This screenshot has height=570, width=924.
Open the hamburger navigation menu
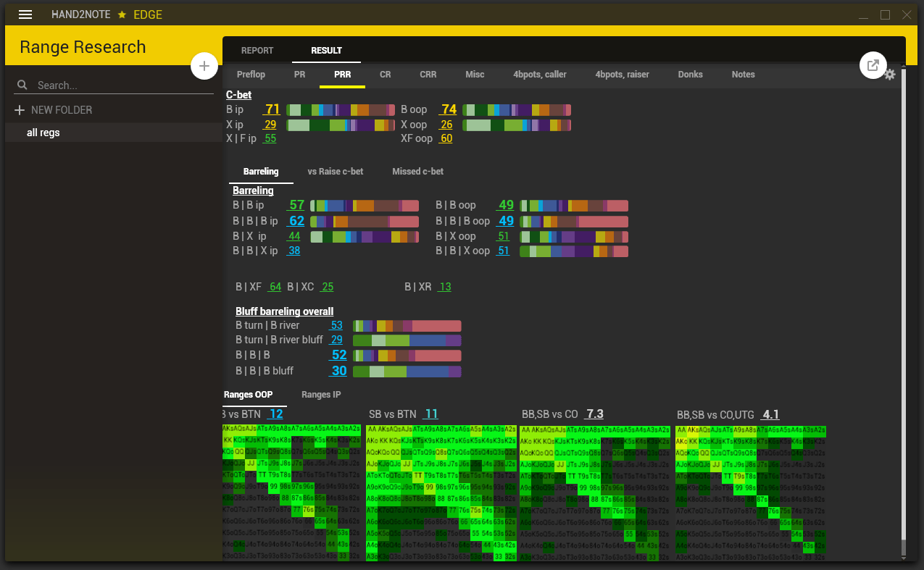coord(25,14)
